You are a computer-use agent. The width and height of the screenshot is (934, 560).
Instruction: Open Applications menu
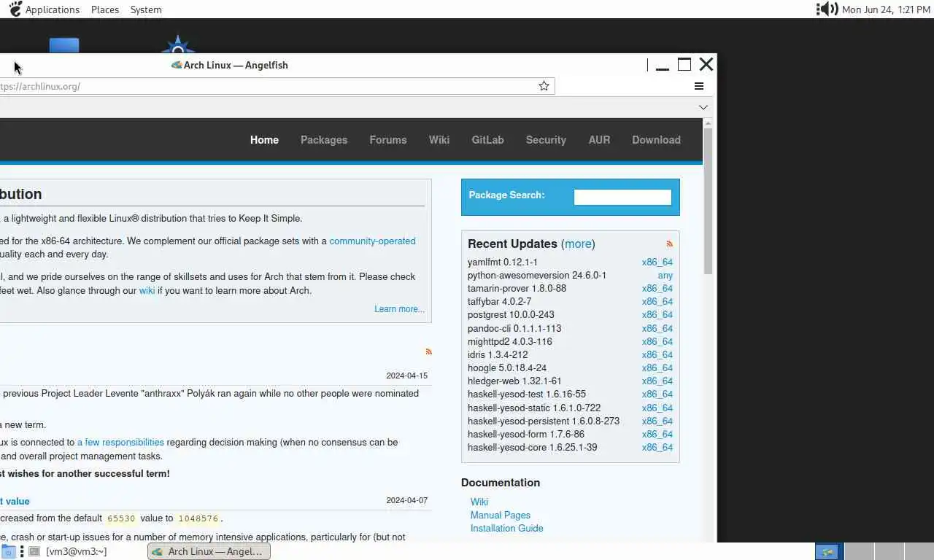point(53,9)
